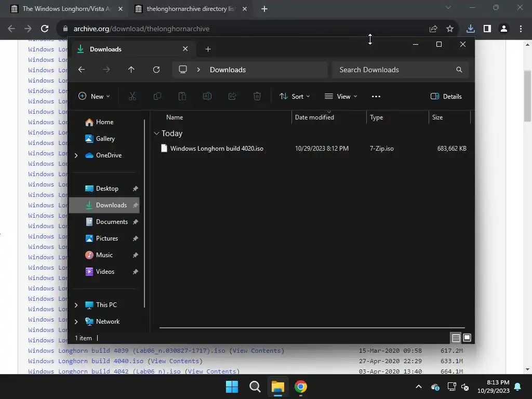Select the Downloads tab in File Explorer
This screenshot has width=532, height=399.
pyautogui.click(x=132, y=49)
